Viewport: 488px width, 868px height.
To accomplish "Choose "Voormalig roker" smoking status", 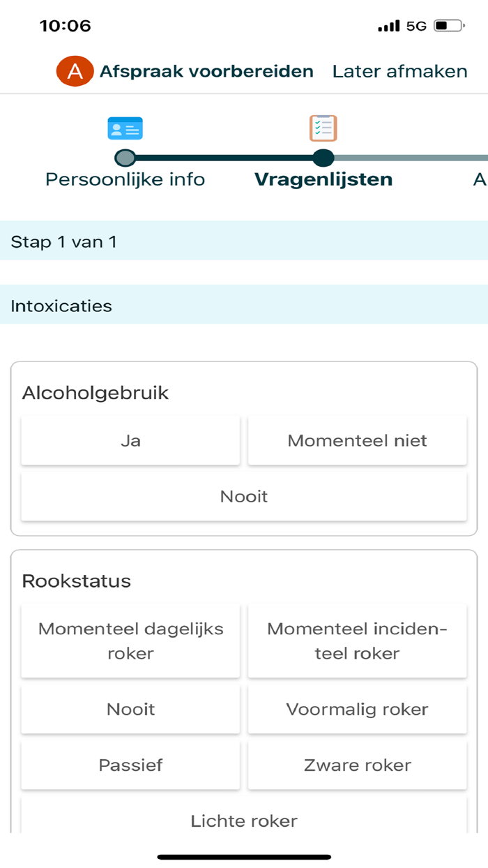I will (x=357, y=709).
